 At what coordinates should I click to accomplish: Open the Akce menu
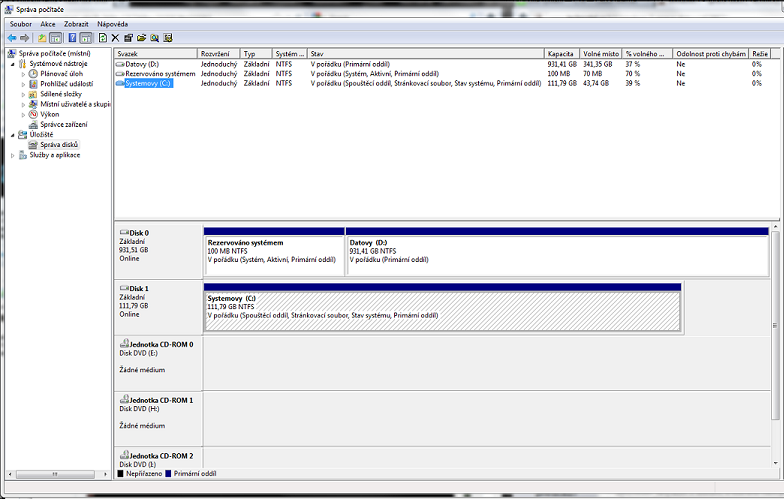48,23
